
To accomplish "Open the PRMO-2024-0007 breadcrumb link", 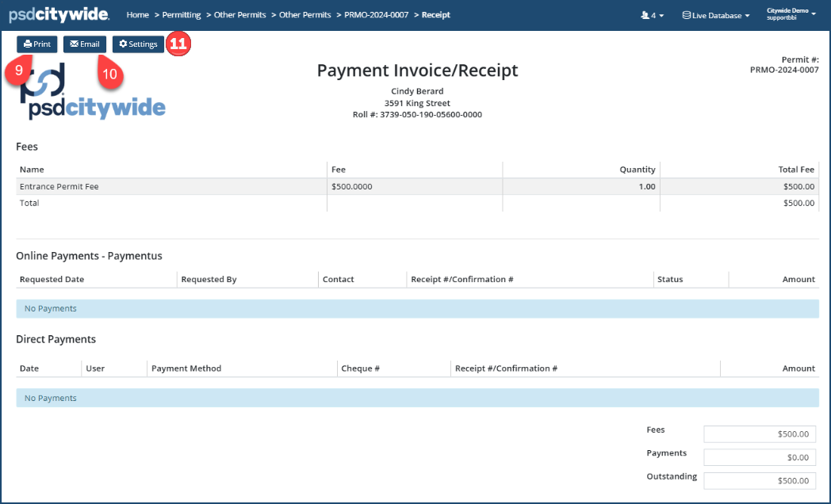I will click(x=376, y=15).
